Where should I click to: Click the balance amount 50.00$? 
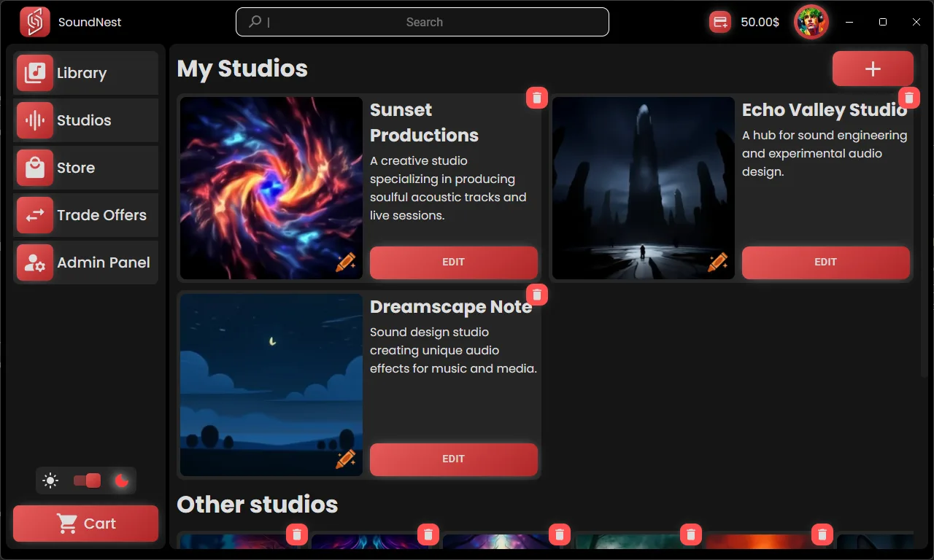(760, 22)
